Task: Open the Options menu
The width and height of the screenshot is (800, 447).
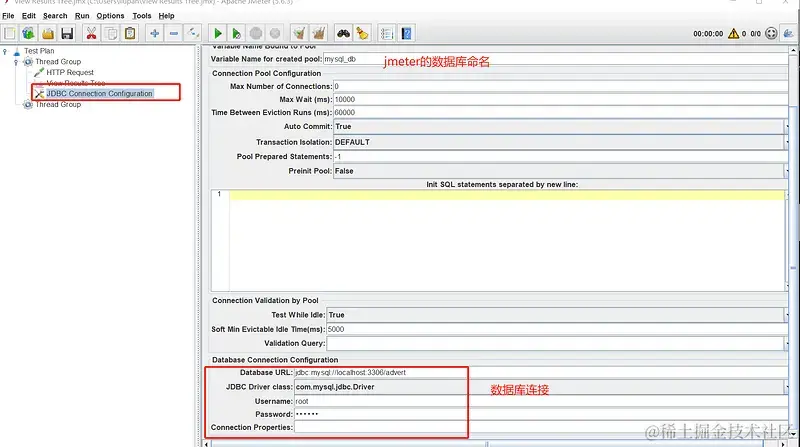Action: (110, 16)
